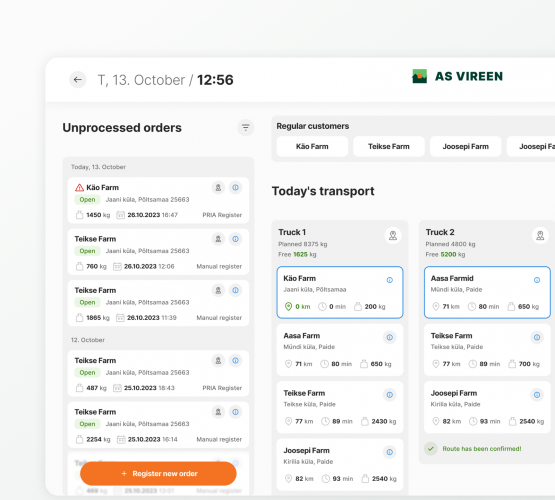The width and height of the screenshot is (555, 500).
Task: Click date 26.10.2023 16:47
Action: pyautogui.click(x=153, y=215)
